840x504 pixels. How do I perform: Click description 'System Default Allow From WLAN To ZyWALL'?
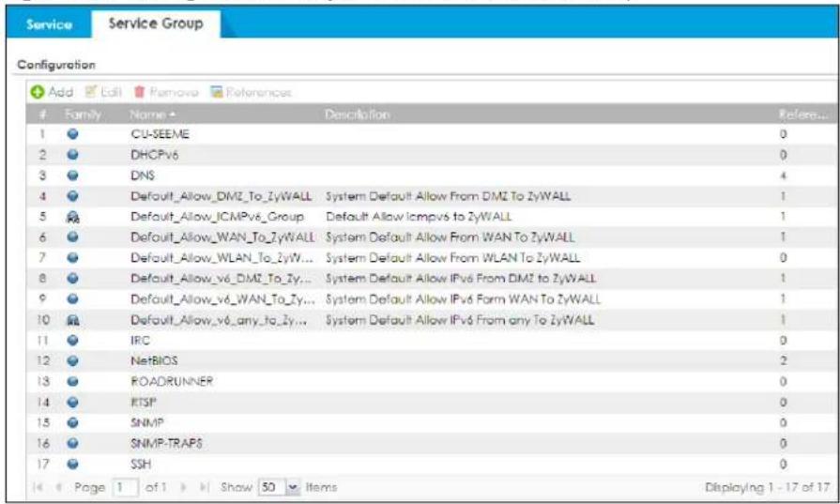click(x=452, y=257)
